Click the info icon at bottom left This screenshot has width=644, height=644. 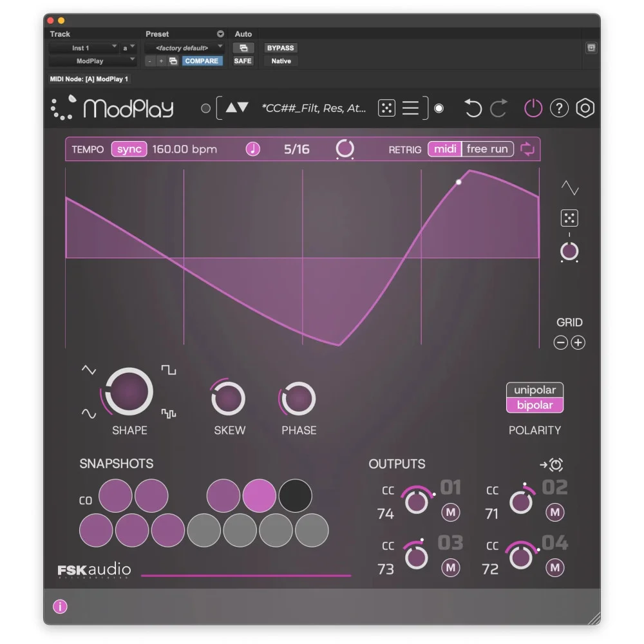[60, 606]
